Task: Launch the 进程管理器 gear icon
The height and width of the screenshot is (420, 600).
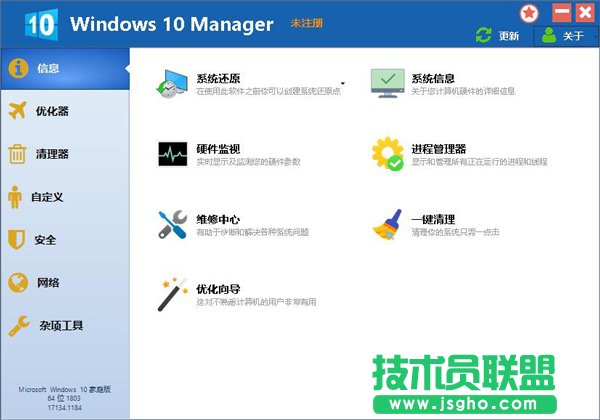Action: pos(388,154)
